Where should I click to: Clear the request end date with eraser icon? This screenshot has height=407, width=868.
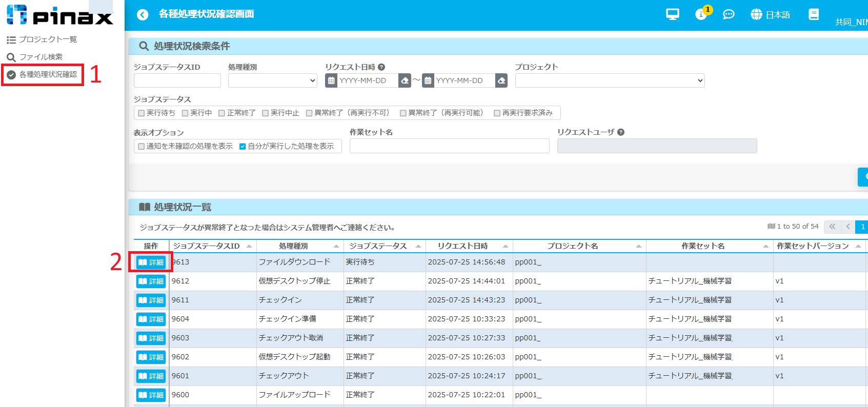tap(501, 80)
